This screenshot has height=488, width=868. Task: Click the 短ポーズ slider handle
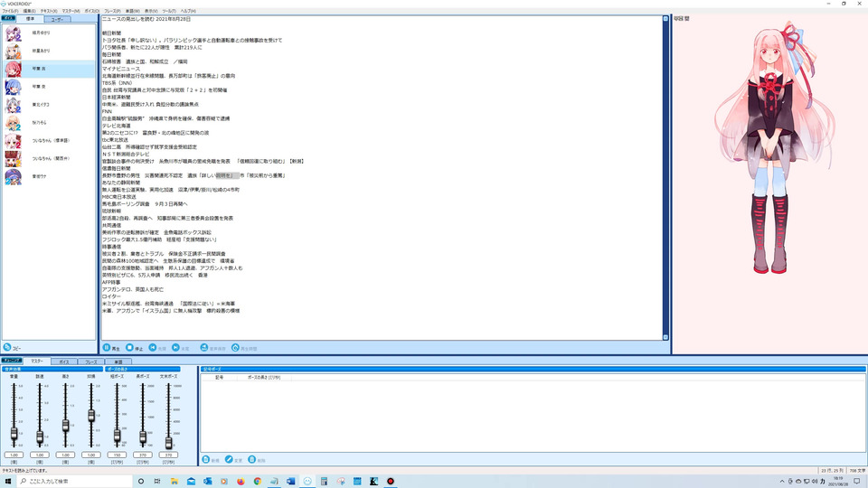coord(117,436)
